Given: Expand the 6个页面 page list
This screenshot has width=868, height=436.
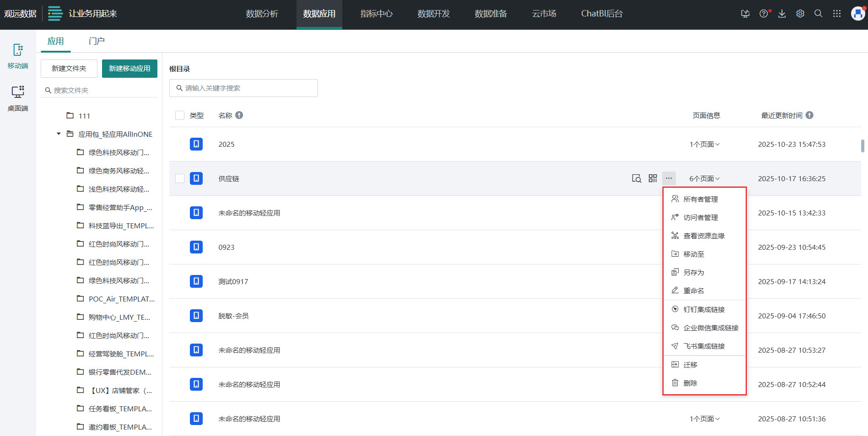Looking at the screenshot, I should click(x=704, y=178).
